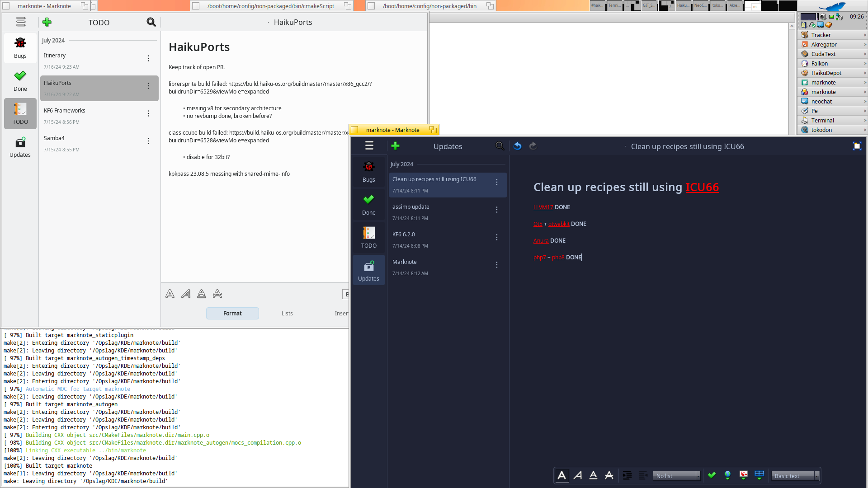Image resolution: width=868 pixels, height=488 pixels.
Task: Insert checkbox via green checkmark icon
Action: pos(712,475)
